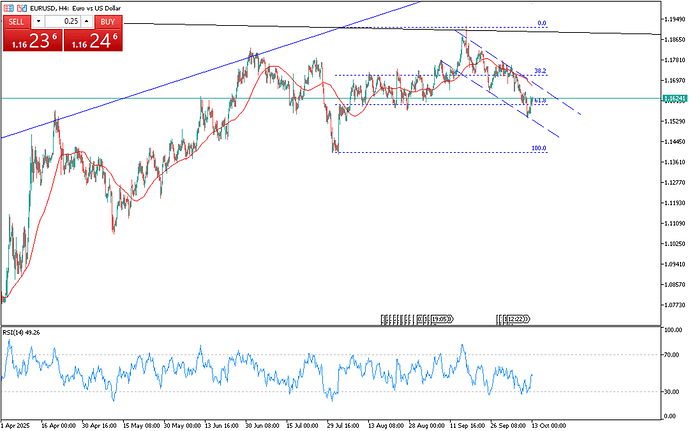Click the current price tag on price scale

673,98
